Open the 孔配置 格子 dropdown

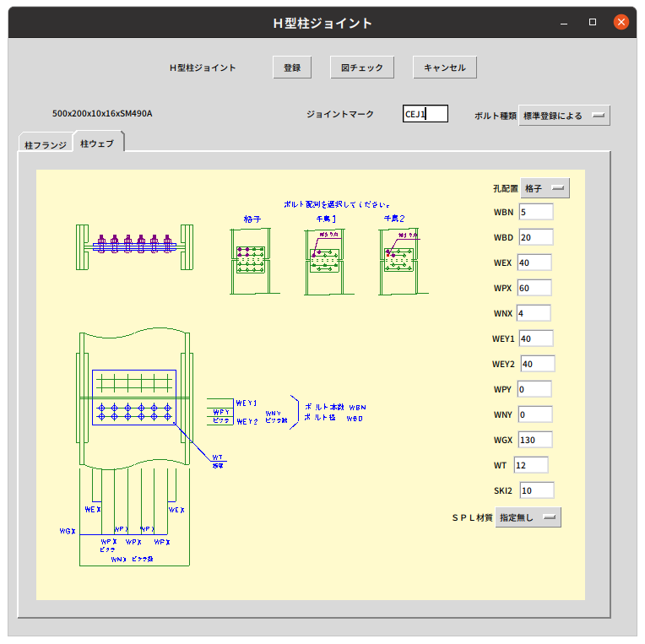click(545, 188)
